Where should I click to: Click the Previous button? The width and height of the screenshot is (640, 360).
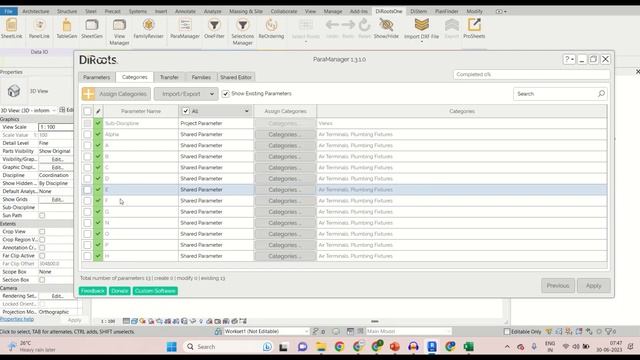pos(558,286)
